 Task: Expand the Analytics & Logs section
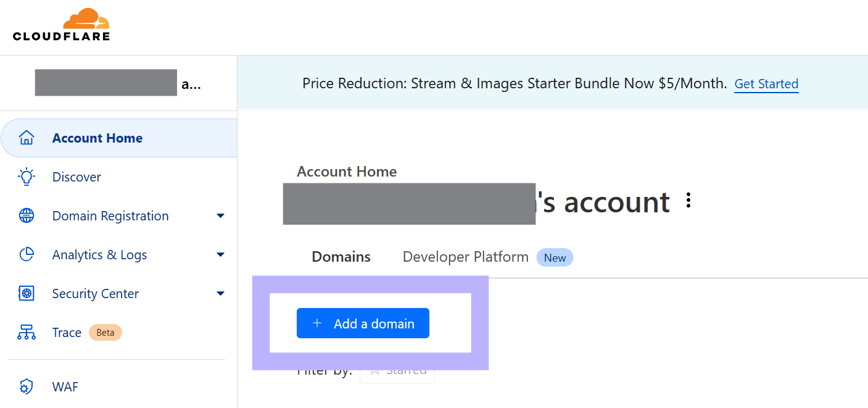pos(220,254)
